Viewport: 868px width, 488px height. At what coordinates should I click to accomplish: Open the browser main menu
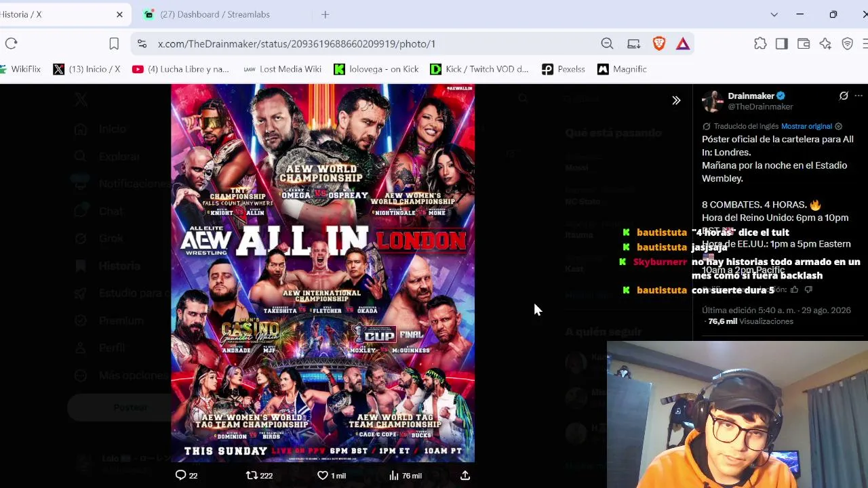click(865, 43)
